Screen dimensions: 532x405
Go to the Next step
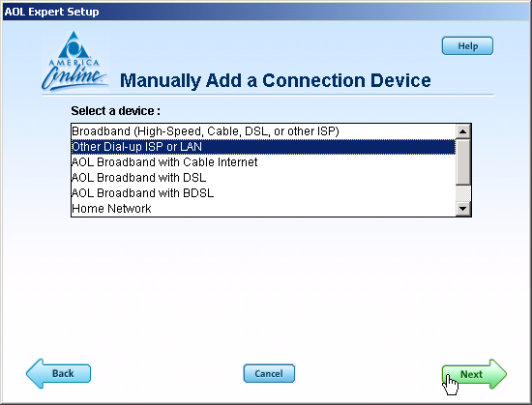click(x=474, y=374)
